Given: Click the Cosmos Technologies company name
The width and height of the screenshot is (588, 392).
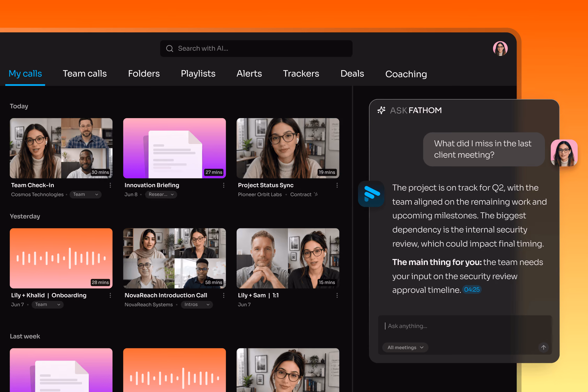Looking at the screenshot, I should (x=37, y=194).
